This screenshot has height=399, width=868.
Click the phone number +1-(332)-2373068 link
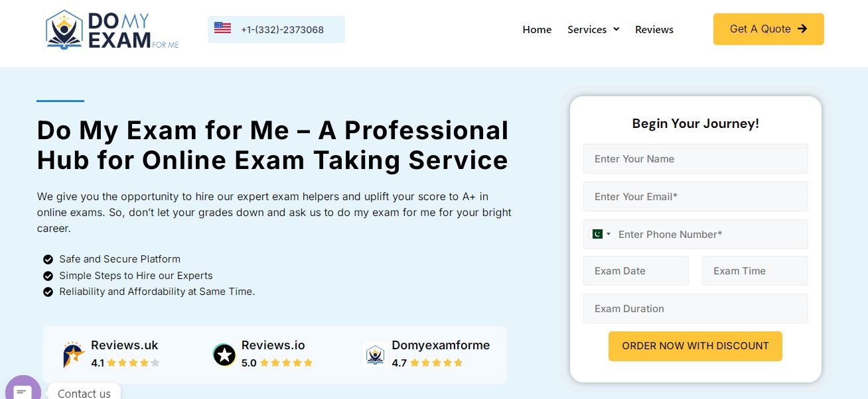282,30
